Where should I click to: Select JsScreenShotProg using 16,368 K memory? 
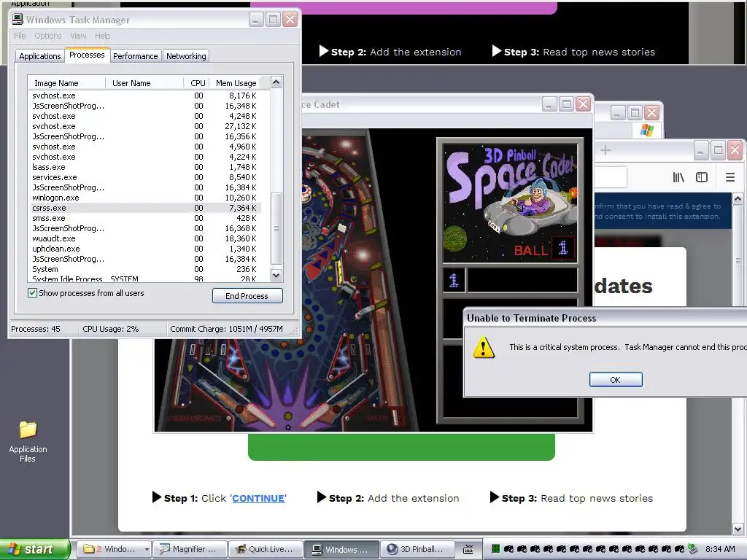tap(145, 228)
